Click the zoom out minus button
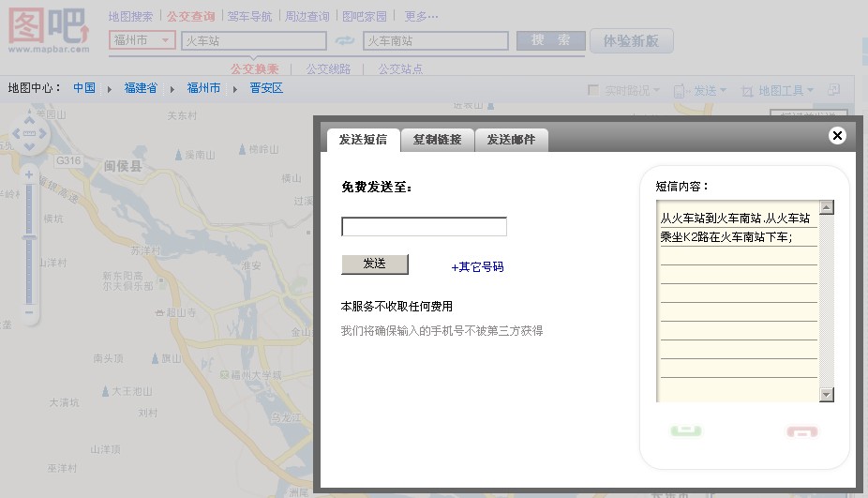Screen dimensions: 868x498 (29, 312)
